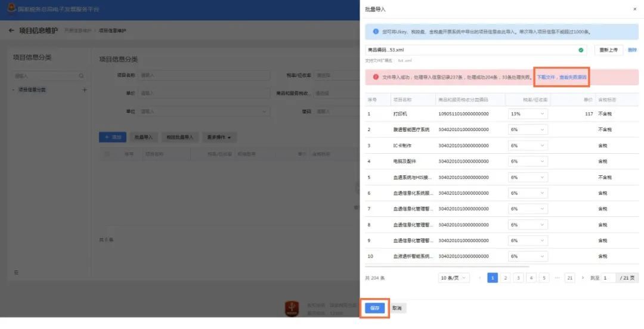Click the 重新上传 button
The image size is (644, 329).
tap(608, 50)
